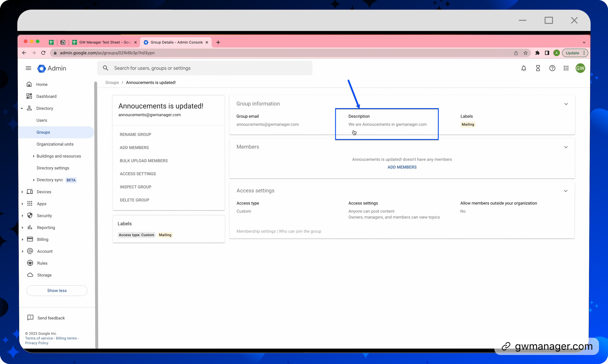Viewport: 608px width, 364px height.
Task: Go forward with the browser forward arrow
Action: point(34,53)
